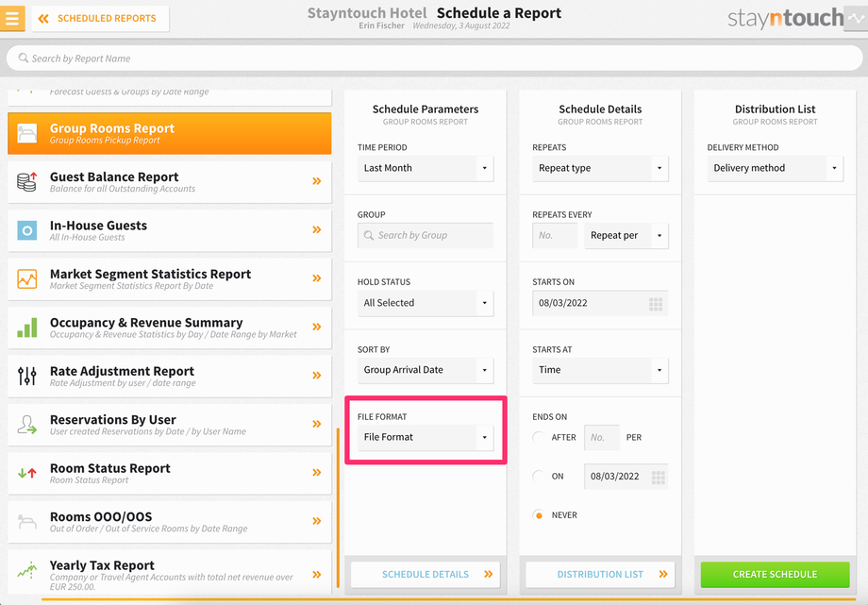
Task: Open the Reservations By User chevron arrow
Action: pyautogui.click(x=317, y=424)
